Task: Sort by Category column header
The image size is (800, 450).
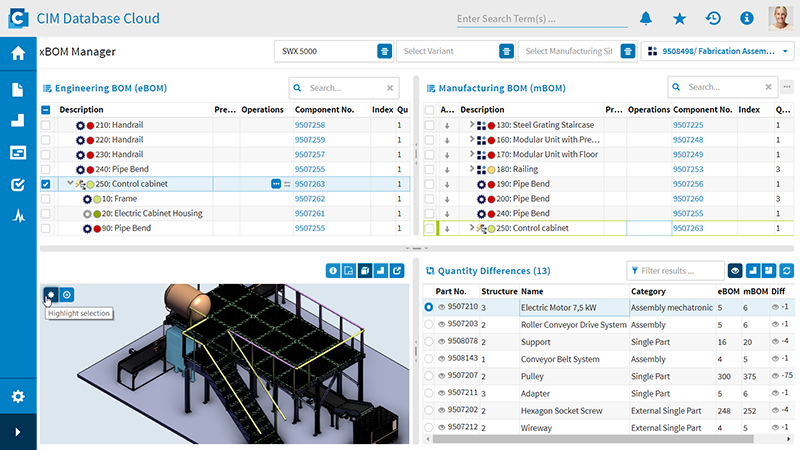Action: pos(648,291)
